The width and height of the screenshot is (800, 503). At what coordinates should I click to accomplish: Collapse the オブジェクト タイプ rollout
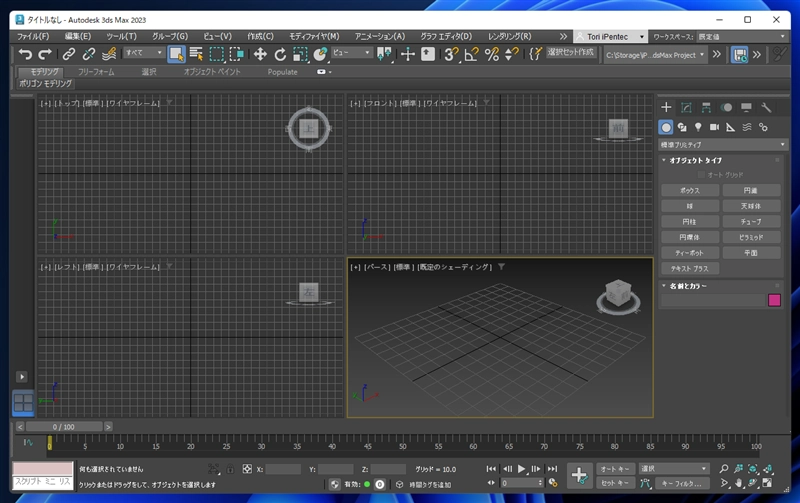(x=693, y=160)
